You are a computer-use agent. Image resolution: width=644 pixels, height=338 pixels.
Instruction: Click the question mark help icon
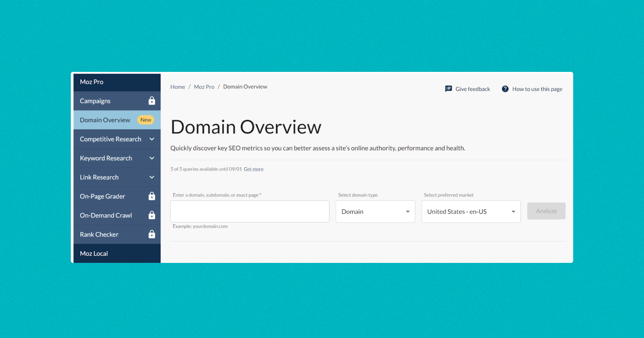click(505, 89)
